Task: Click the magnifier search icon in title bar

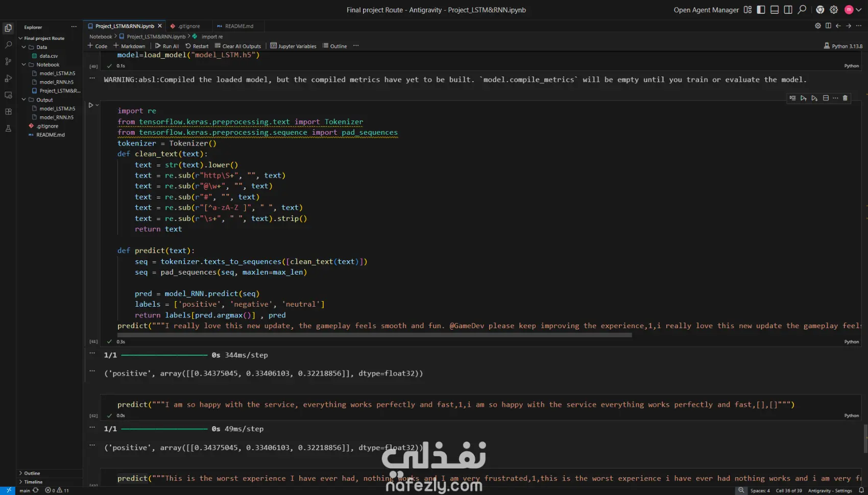Action: (802, 10)
